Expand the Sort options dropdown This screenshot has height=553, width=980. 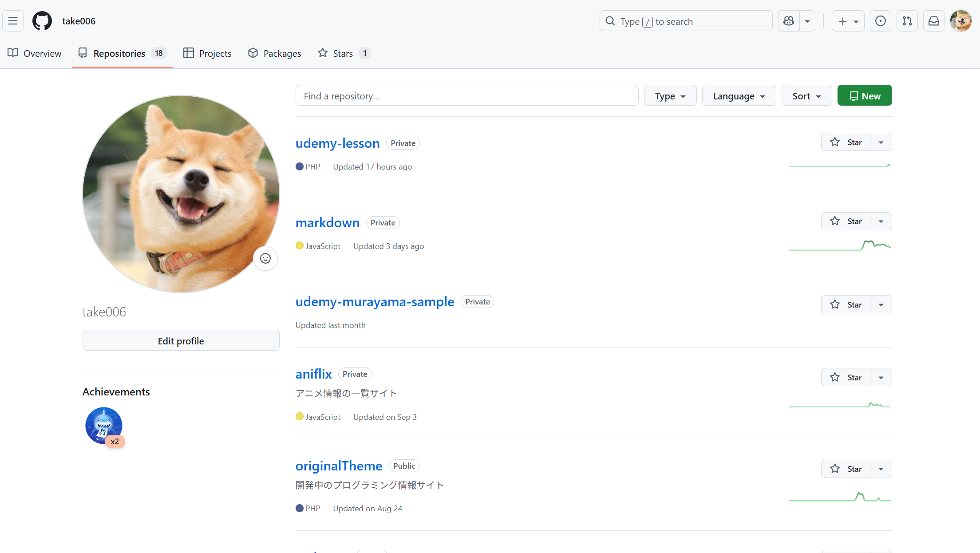(806, 95)
